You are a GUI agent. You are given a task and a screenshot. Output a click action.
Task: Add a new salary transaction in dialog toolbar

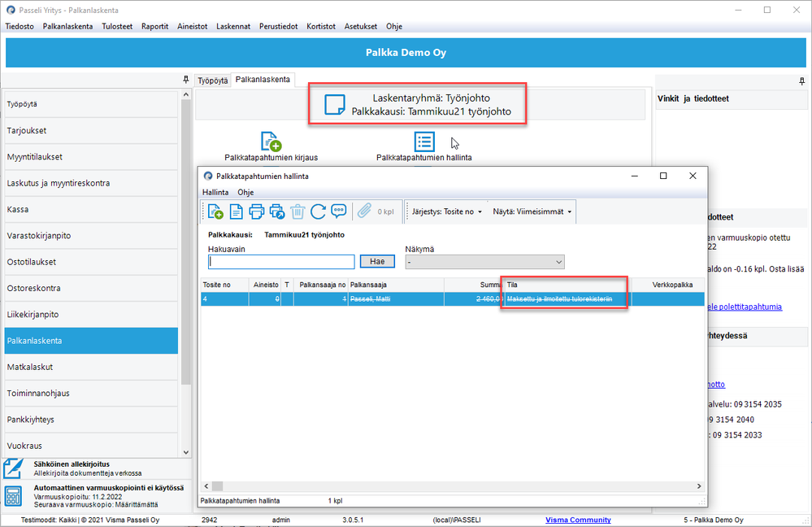coord(215,211)
